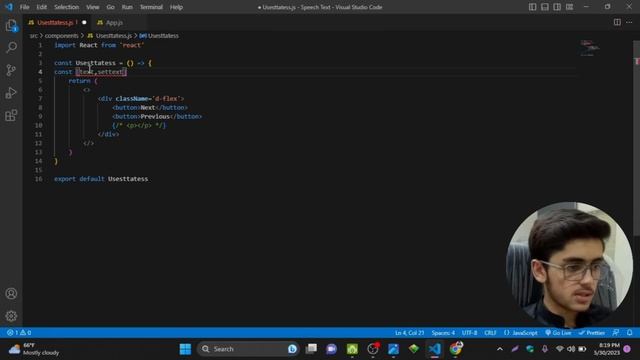This screenshot has width=640, height=360.
Task: Open the Windows Start menu
Action: pyautogui.click(x=185, y=349)
